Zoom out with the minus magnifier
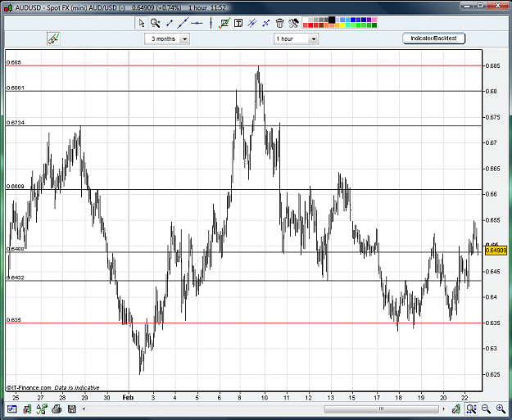Image resolution: width=512 pixels, height=420 pixels. [487, 409]
